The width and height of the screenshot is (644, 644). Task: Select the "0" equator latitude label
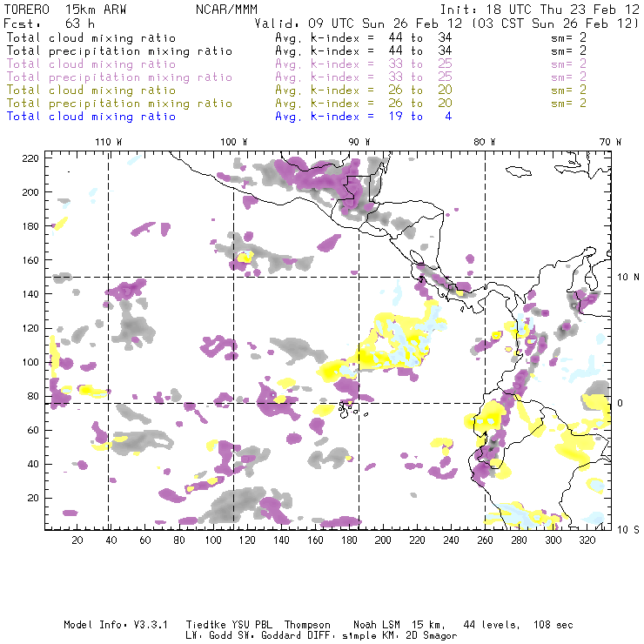[x=621, y=403]
